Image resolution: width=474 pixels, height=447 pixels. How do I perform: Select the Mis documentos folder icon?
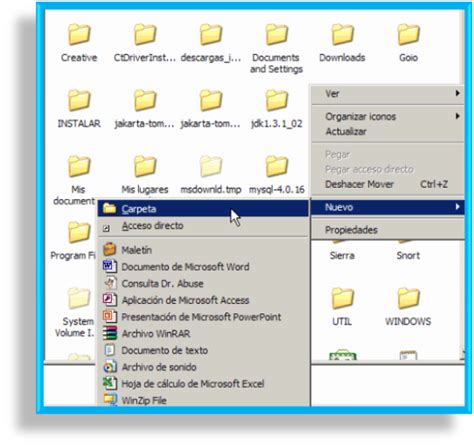point(79,166)
